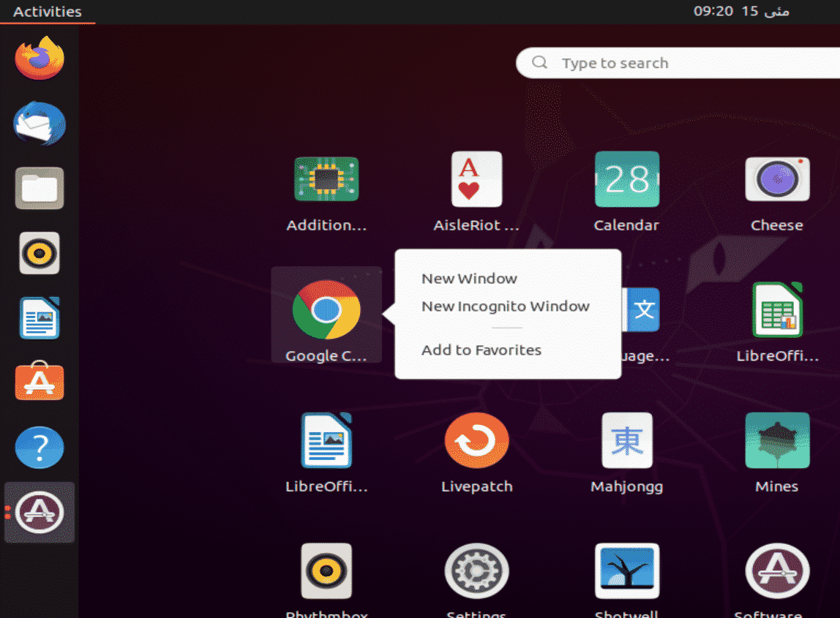Open LibreOffice Calc spreadsheet icon
The height and width of the screenshot is (618, 840).
coord(776,311)
